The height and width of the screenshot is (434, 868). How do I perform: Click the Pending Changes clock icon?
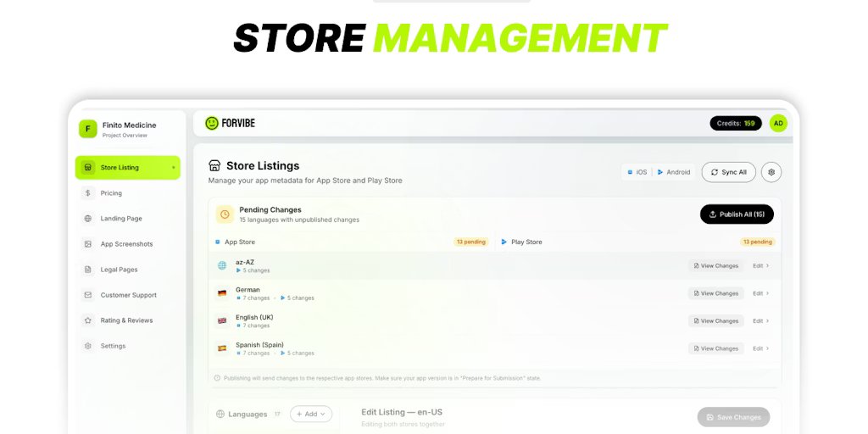tap(225, 214)
